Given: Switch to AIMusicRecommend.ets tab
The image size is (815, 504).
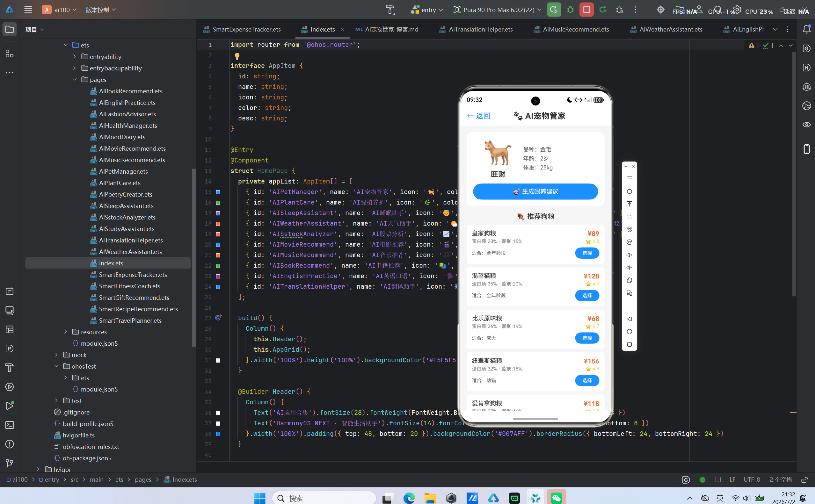Looking at the screenshot, I should tap(571, 29).
